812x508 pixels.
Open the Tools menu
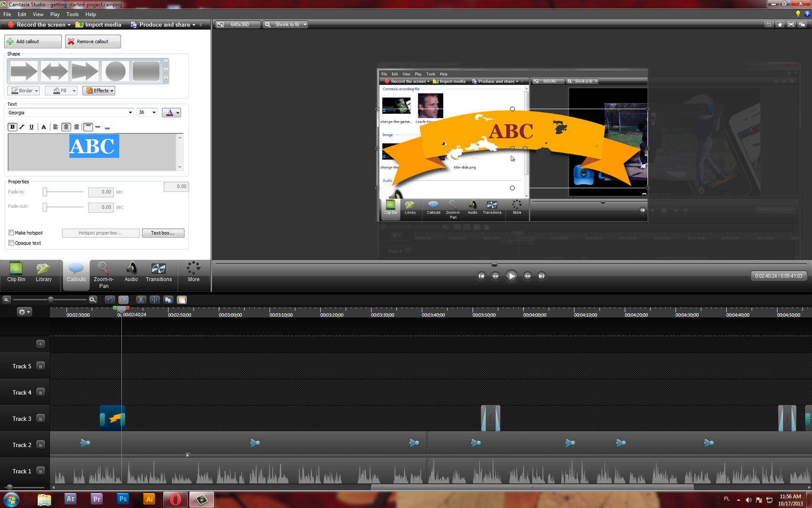pos(72,14)
